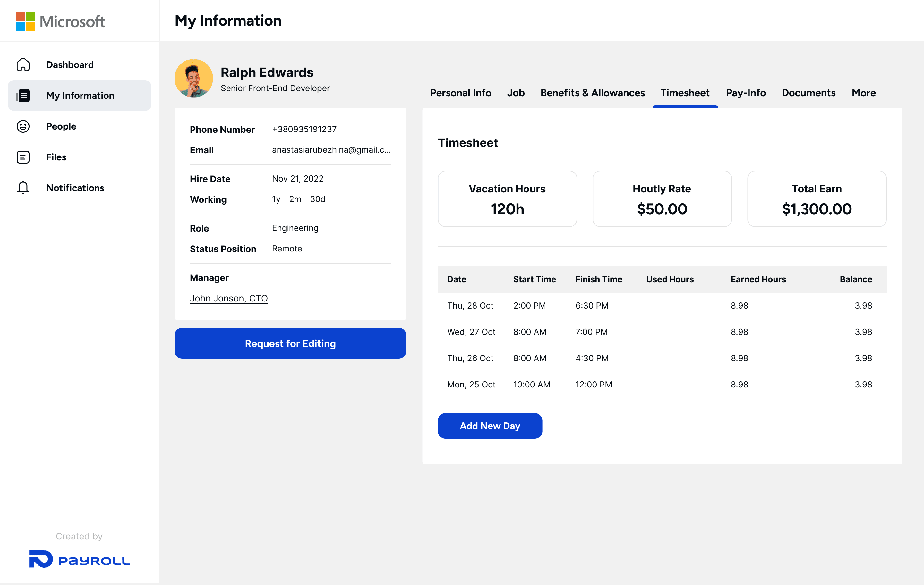Image resolution: width=924 pixels, height=585 pixels.
Task: Click the Dashboard home icon
Action: [23, 64]
